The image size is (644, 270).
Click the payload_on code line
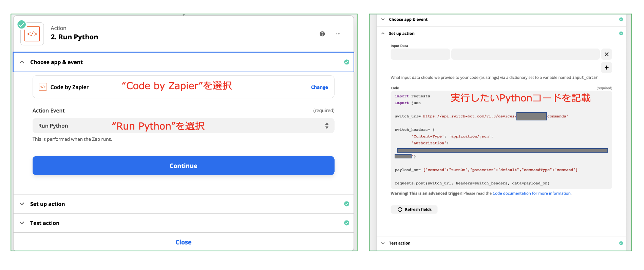point(487,170)
